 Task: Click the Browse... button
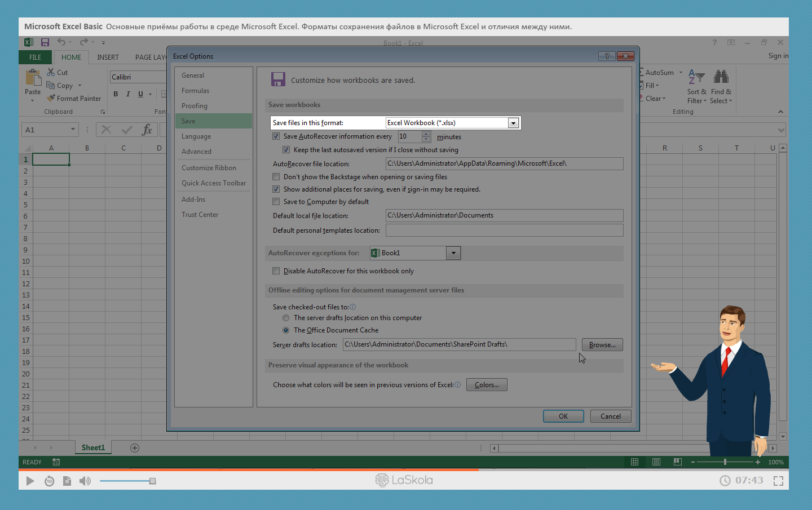(602, 345)
